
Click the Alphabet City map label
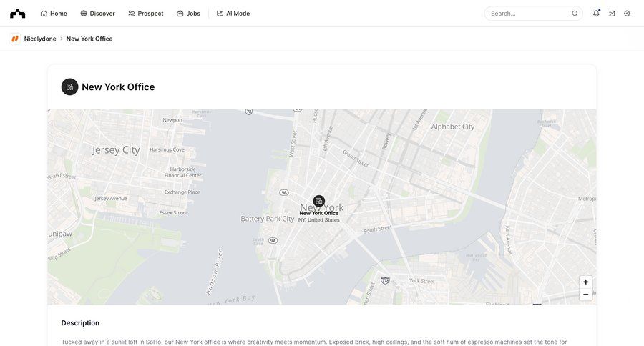click(453, 127)
